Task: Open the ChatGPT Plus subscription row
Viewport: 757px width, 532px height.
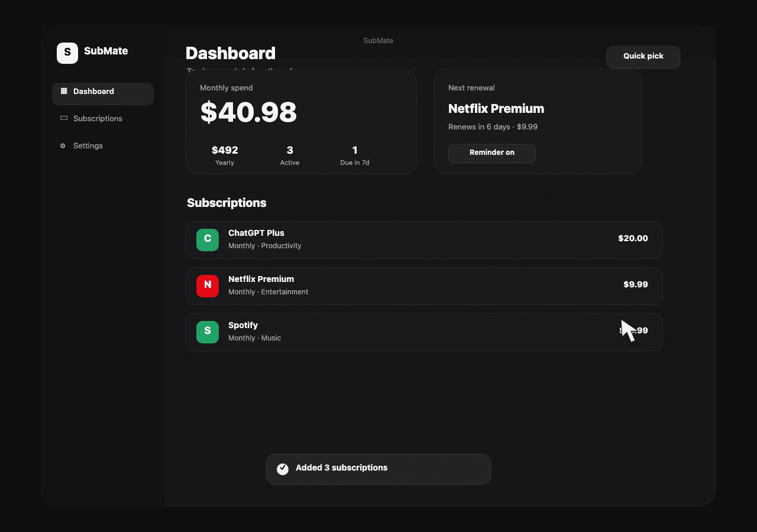Action: [x=424, y=239]
